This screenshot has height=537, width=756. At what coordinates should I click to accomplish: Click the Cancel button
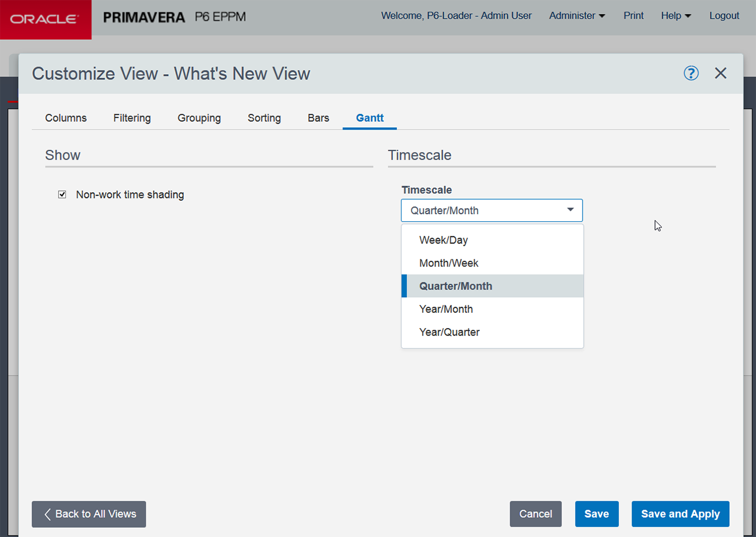pyautogui.click(x=535, y=514)
